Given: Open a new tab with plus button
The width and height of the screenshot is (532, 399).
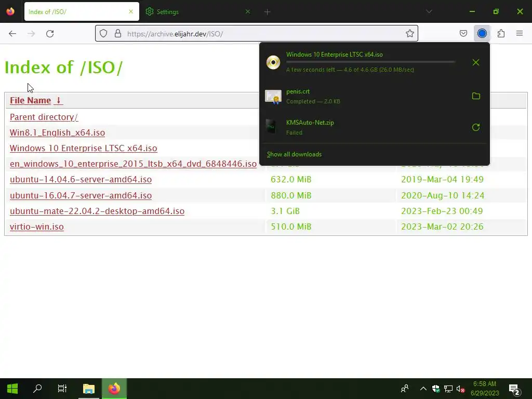Looking at the screenshot, I should [x=267, y=12].
